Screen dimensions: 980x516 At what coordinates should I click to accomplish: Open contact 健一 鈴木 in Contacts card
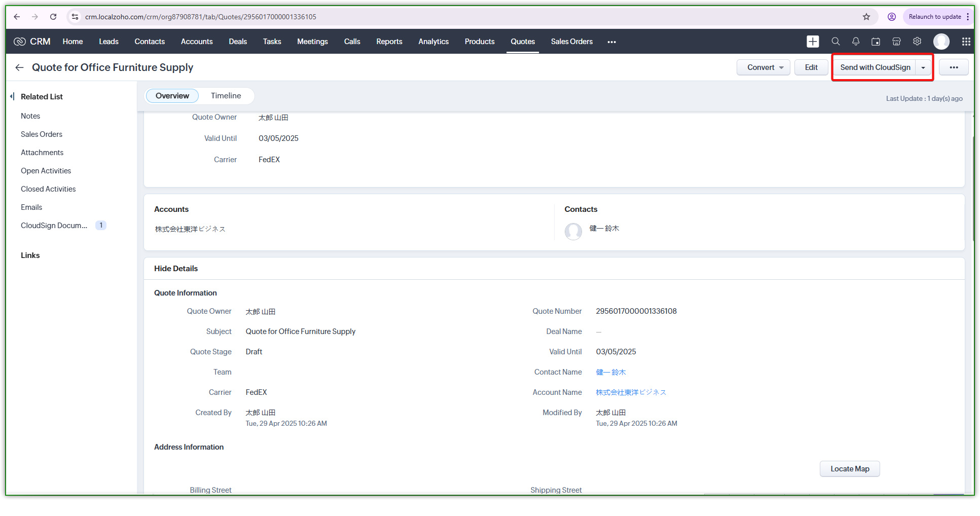coord(604,229)
